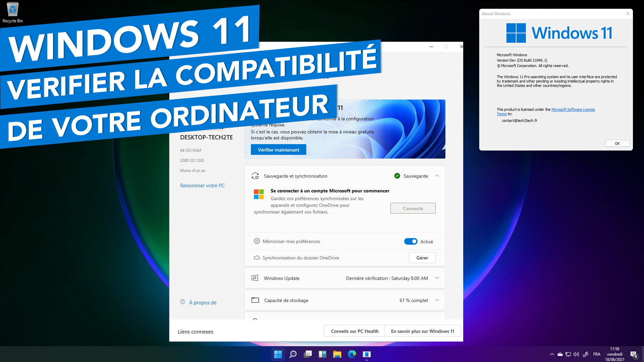Viewport: 644px width, 362px height.
Task: Open Windows Search from the taskbar
Action: point(293,354)
